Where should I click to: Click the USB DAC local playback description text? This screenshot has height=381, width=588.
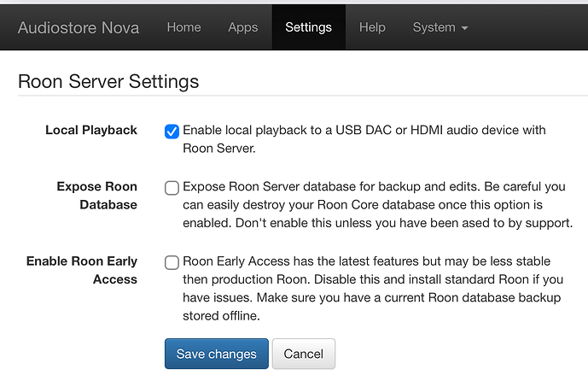[x=364, y=138]
